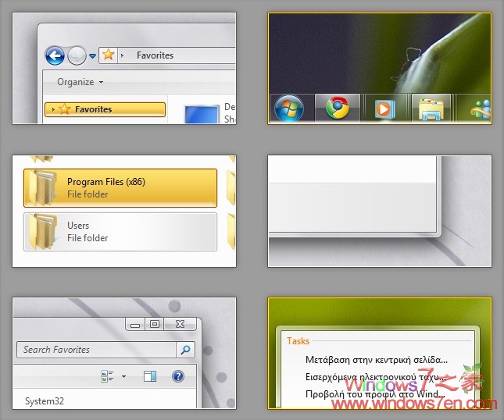
Task: Launch Google Chrome from taskbar
Action: (338, 109)
